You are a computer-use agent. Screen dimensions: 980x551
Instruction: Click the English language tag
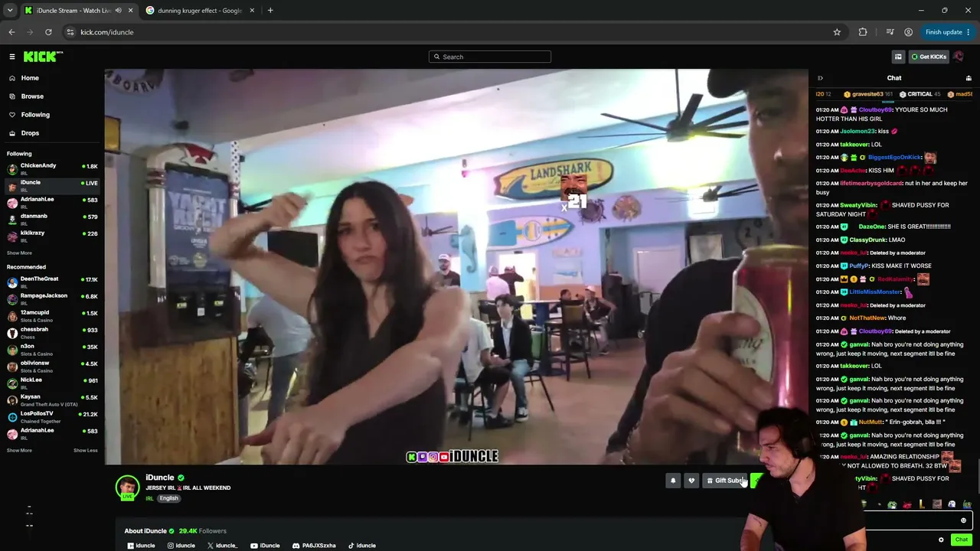tap(168, 498)
